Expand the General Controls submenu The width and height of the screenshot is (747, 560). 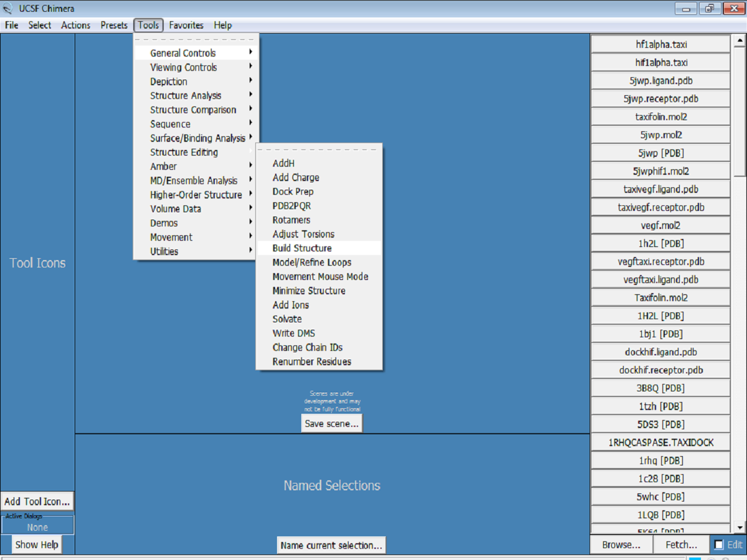[x=196, y=53]
